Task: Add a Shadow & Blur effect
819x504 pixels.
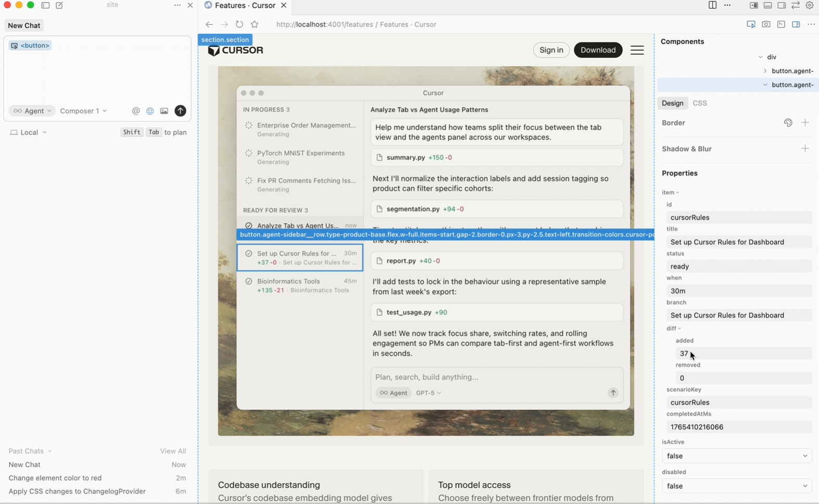Action: [x=805, y=149]
